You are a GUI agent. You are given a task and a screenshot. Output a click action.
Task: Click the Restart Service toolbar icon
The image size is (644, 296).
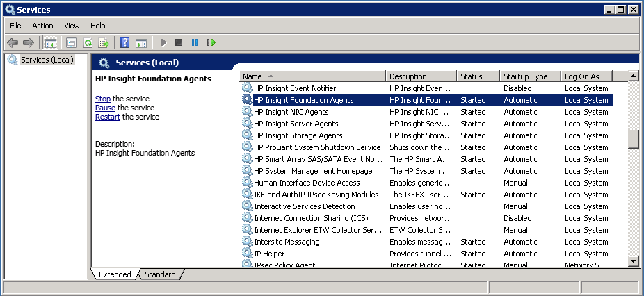click(x=211, y=42)
